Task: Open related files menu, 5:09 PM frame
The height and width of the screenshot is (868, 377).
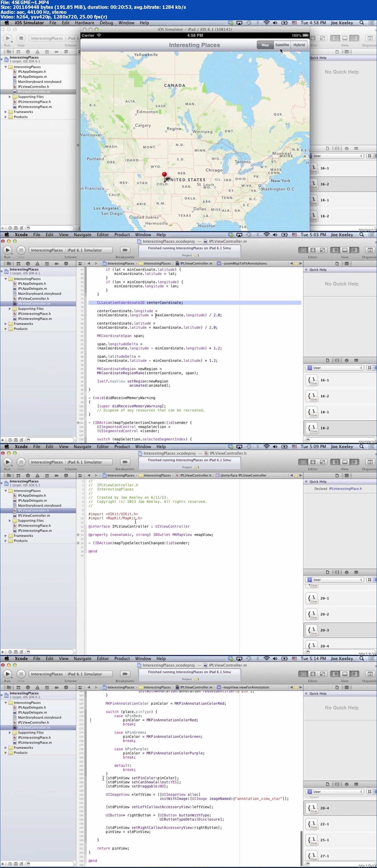Action: point(80,476)
